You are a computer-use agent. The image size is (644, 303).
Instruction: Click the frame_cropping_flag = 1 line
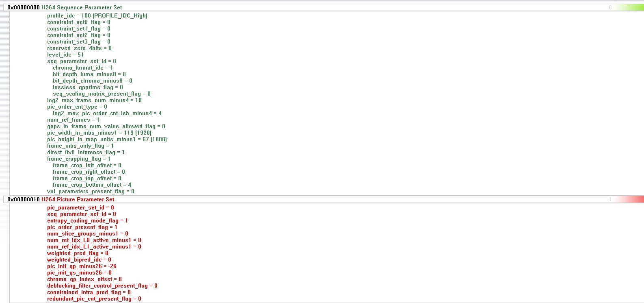79,159
